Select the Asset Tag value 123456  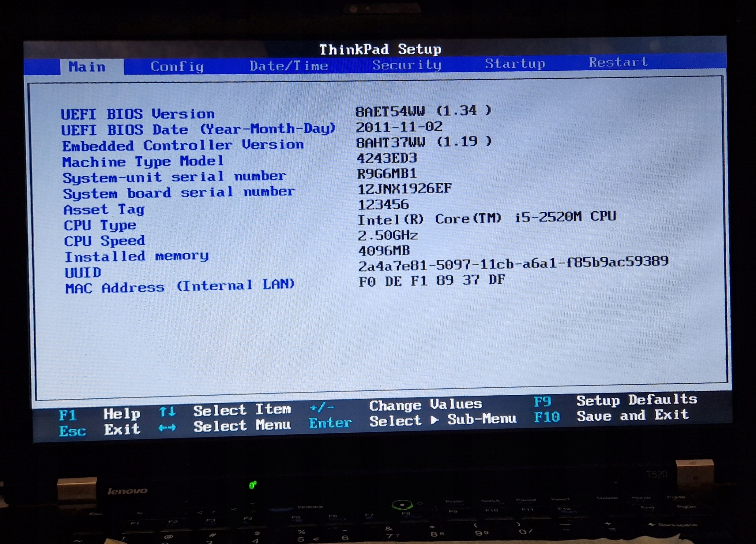pos(383,204)
